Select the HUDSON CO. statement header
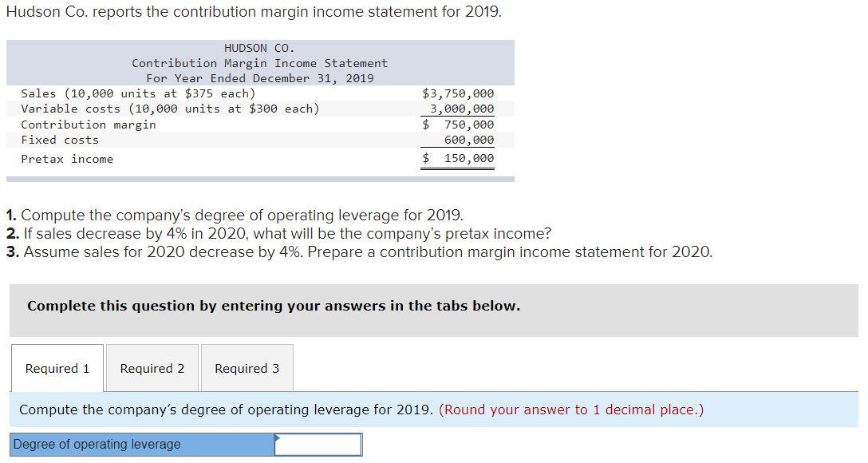868x463 pixels. [260, 47]
